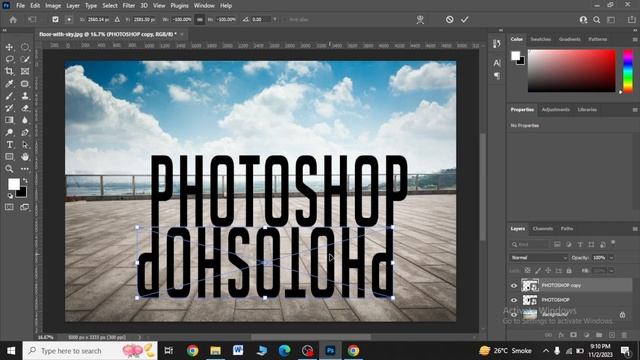Screen dimensions: 640x360
Task: Select the Quick Selection tool
Action: click(25, 60)
